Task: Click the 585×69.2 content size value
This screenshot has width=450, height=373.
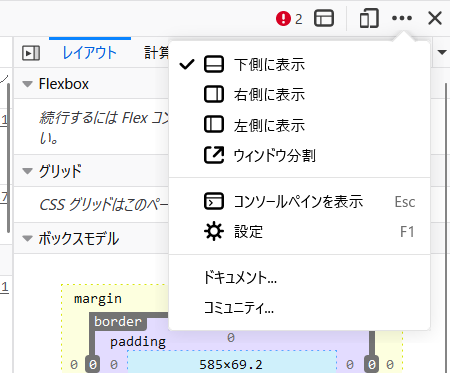Action: (x=231, y=364)
